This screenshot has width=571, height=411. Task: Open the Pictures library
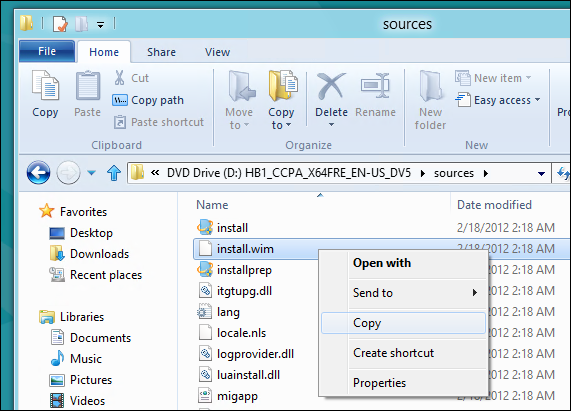(81, 380)
